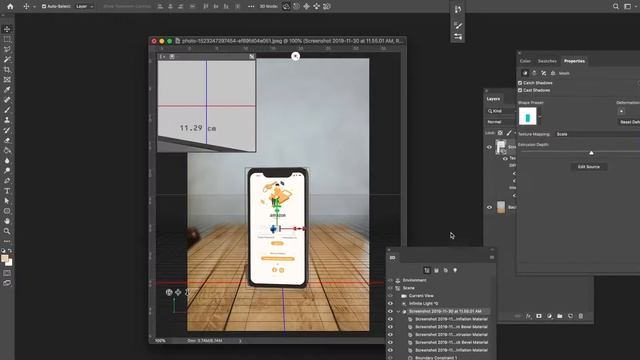Select the Ellipse shape tool
The height and width of the screenshot is (360, 640).
pos(7,211)
